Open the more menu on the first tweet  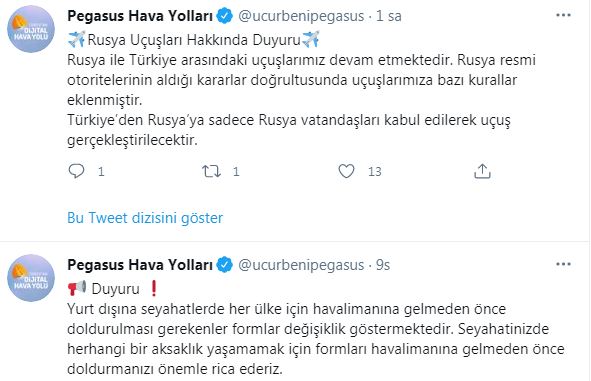tap(563, 15)
